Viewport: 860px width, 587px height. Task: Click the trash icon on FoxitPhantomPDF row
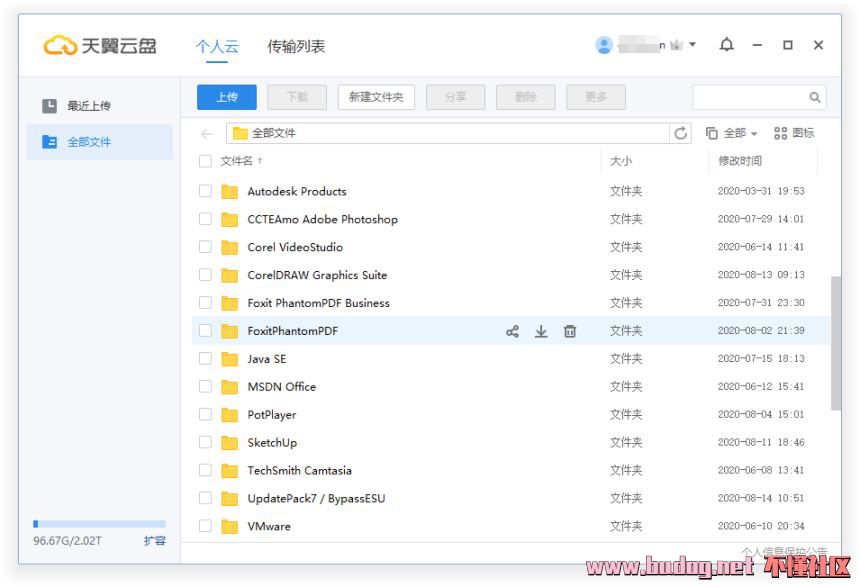570,331
